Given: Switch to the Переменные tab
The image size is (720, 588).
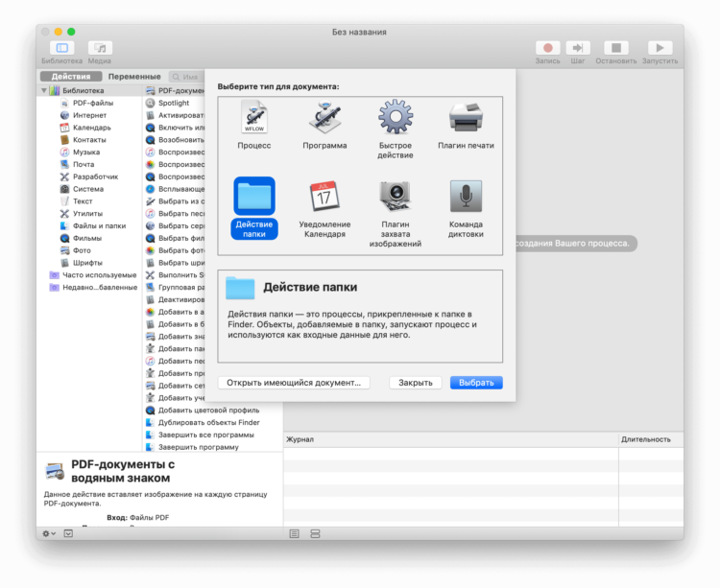Looking at the screenshot, I should tap(134, 76).
